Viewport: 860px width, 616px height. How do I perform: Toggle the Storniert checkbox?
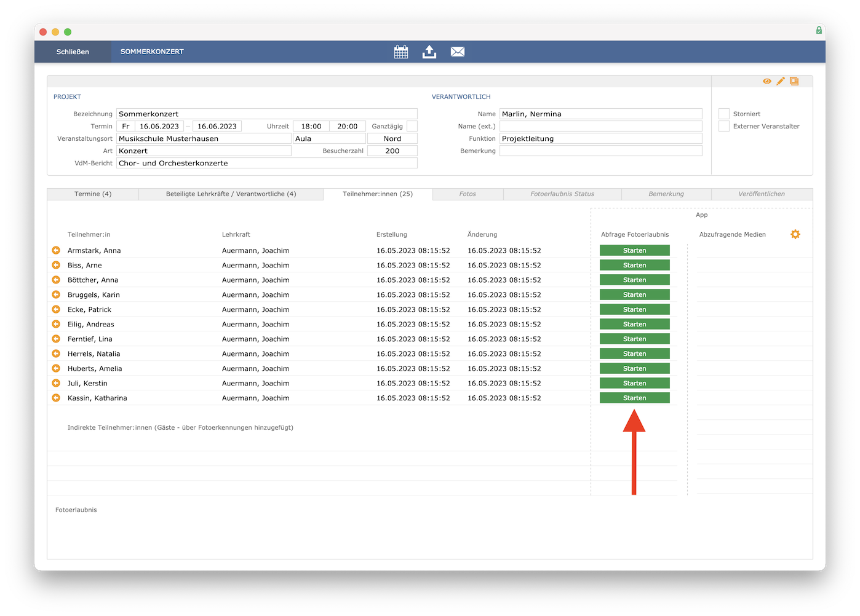pos(724,114)
